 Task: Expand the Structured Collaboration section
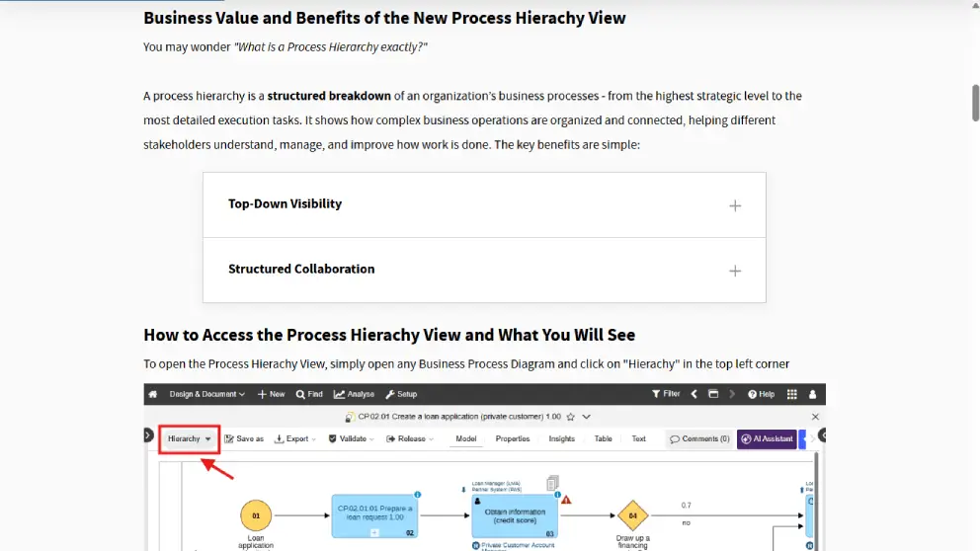pyautogui.click(x=734, y=271)
